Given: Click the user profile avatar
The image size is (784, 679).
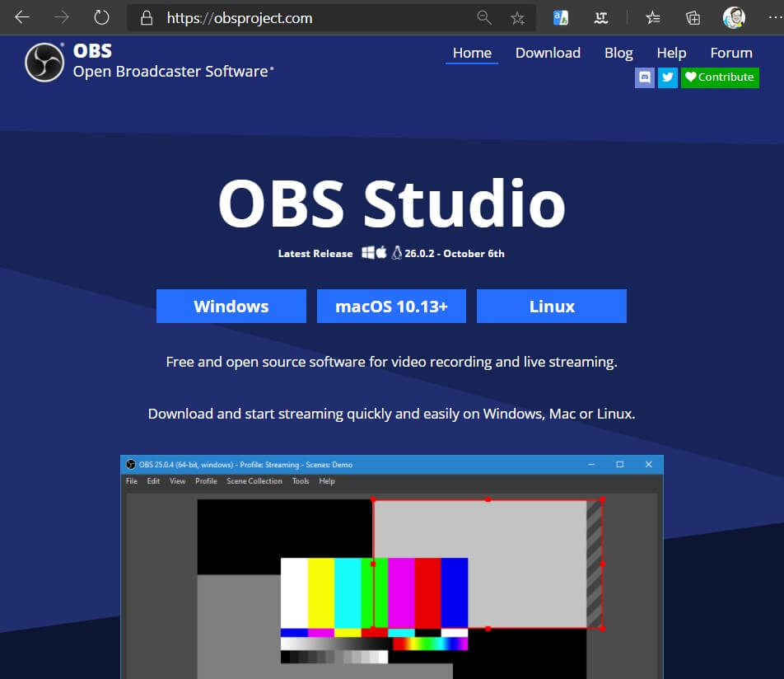Looking at the screenshot, I should coord(733,17).
